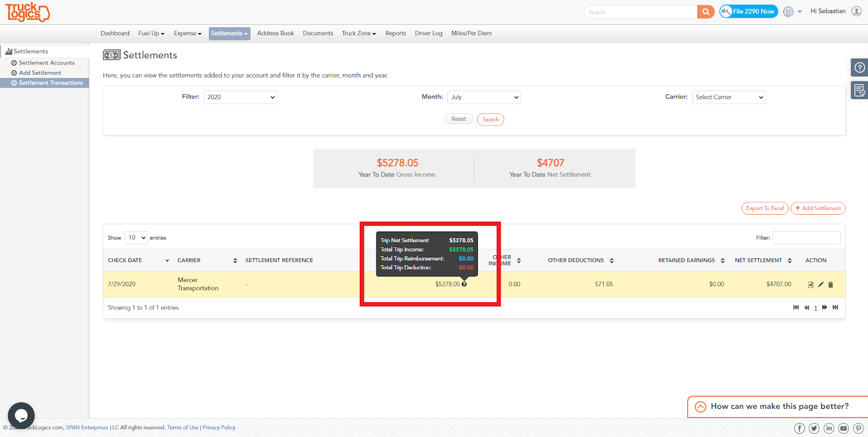Open the year Filter dropdown showing 2020
The height and width of the screenshot is (437, 868).
pyautogui.click(x=240, y=98)
